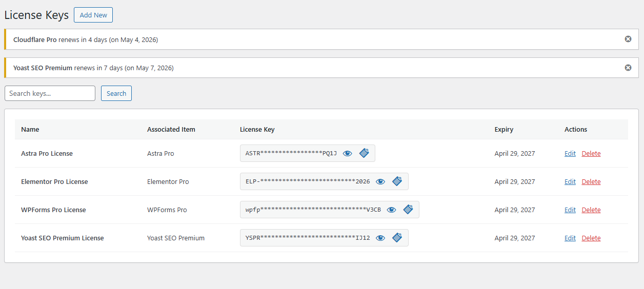
Task: Delete the Yoast SEO Premium License
Action: coord(591,238)
